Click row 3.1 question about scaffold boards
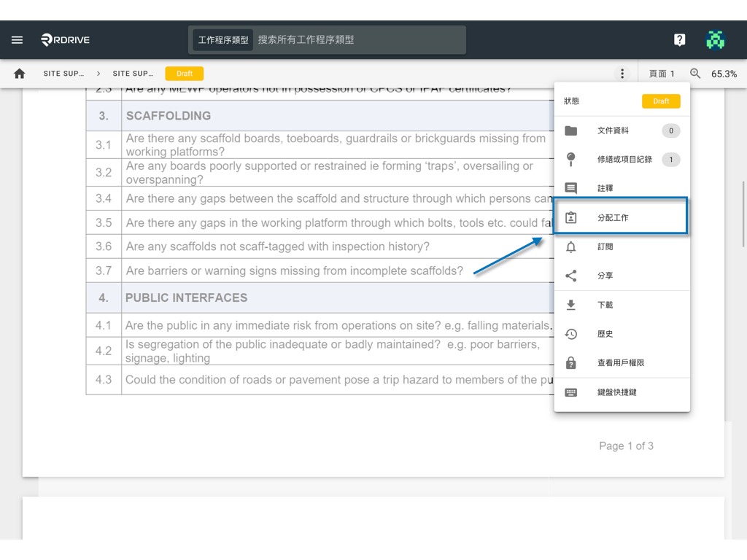 tap(336, 145)
